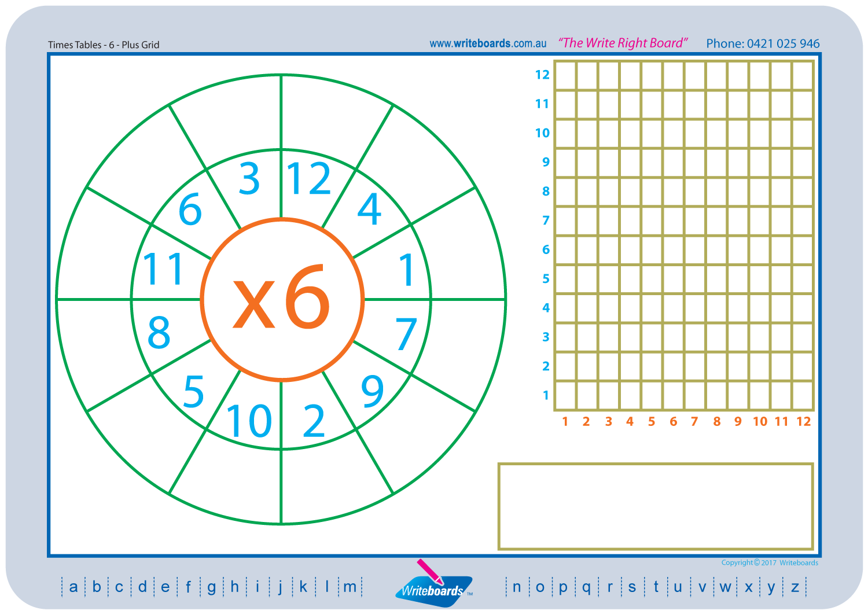Select the blue number 10 in the wheel
Screen dimensions: 868x614
(249, 421)
